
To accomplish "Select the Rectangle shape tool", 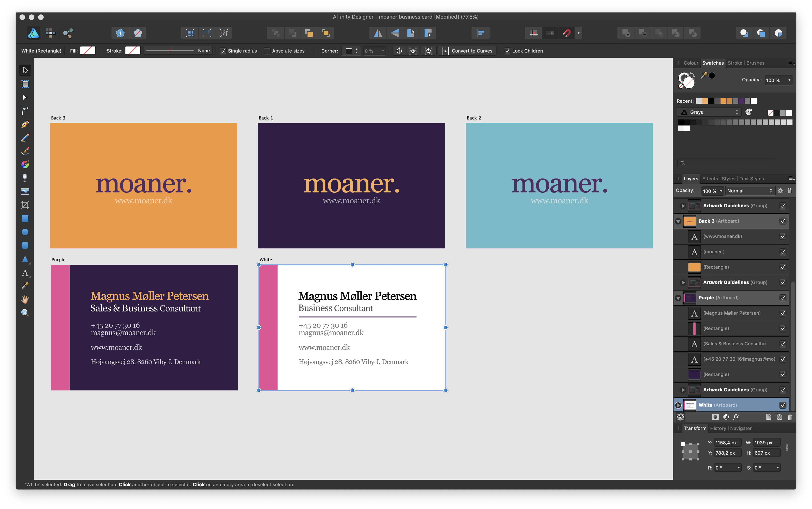I will coord(25,218).
